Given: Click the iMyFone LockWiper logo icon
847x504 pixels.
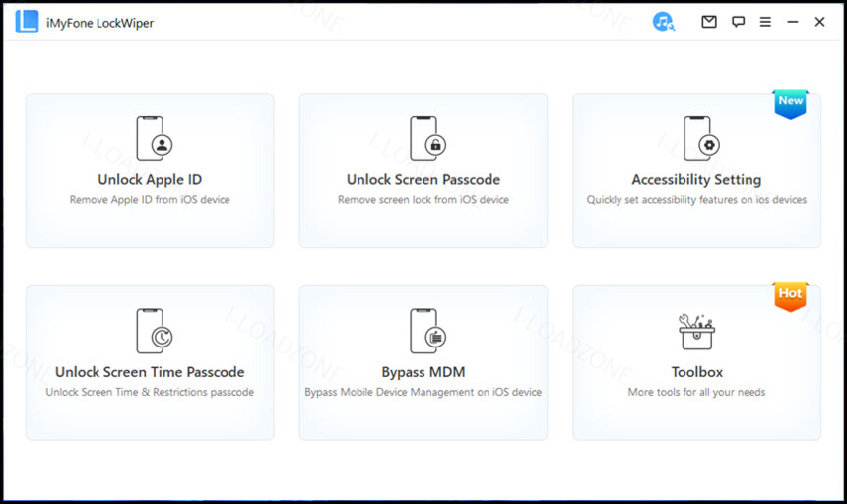Looking at the screenshot, I should 27,22.
